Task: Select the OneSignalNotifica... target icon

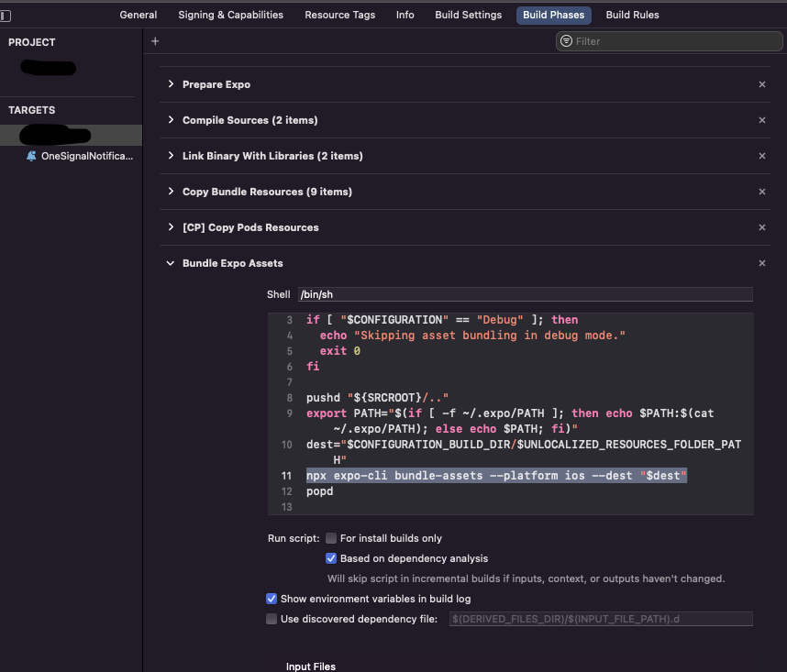Action: (x=31, y=156)
